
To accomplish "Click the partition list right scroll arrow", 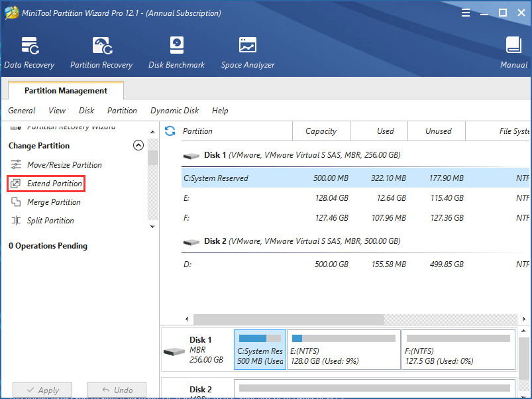I will [524, 319].
